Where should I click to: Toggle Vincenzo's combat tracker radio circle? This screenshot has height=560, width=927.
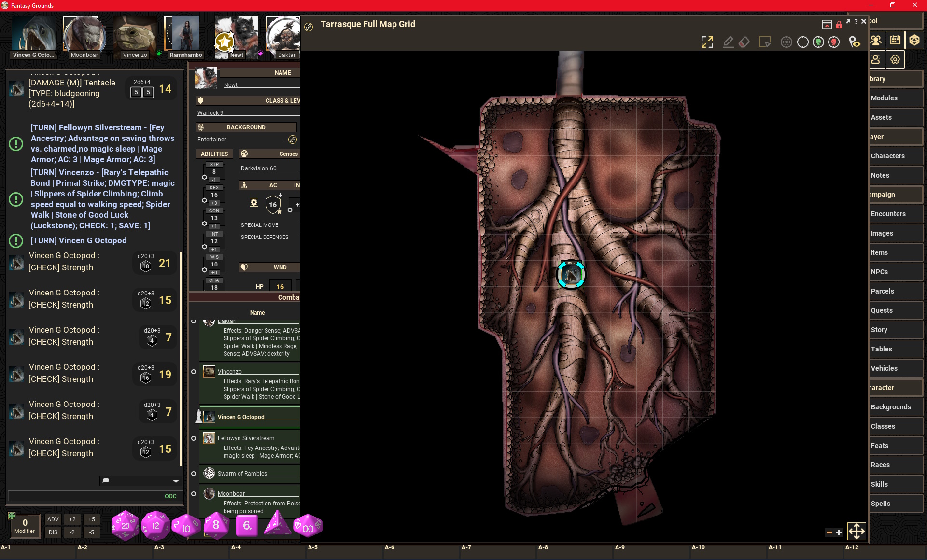click(x=194, y=372)
